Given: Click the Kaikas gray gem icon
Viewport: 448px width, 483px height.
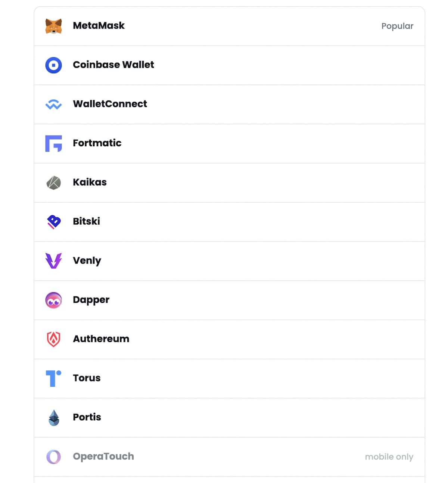Looking at the screenshot, I should 53,183.
